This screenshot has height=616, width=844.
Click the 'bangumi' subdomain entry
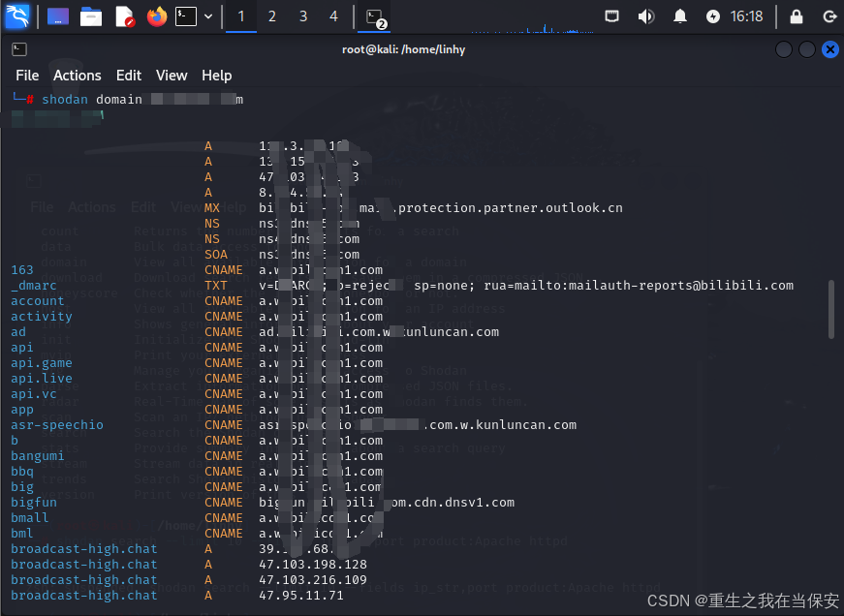click(x=37, y=456)
